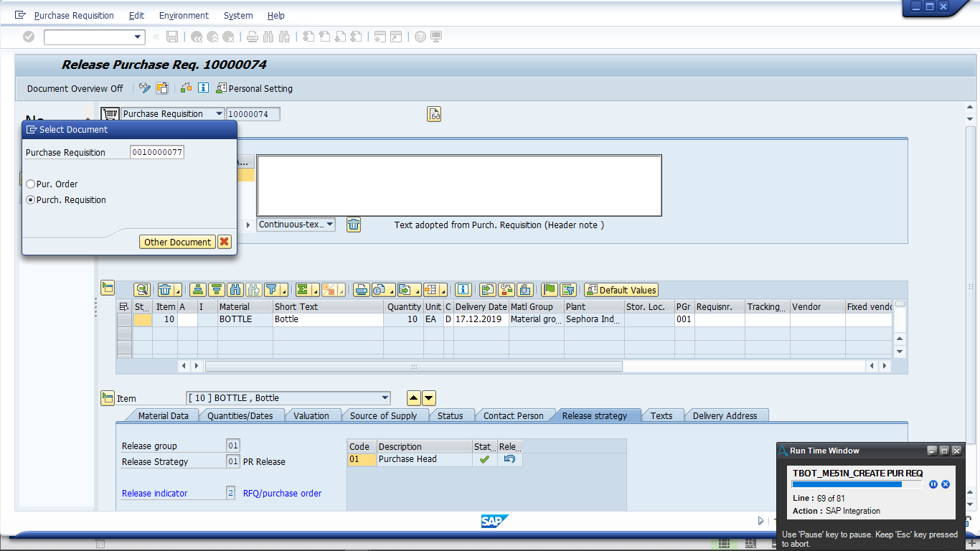980x551 pixels.
Task: Click the next item down-arrow icon
Action: point(428,398)
